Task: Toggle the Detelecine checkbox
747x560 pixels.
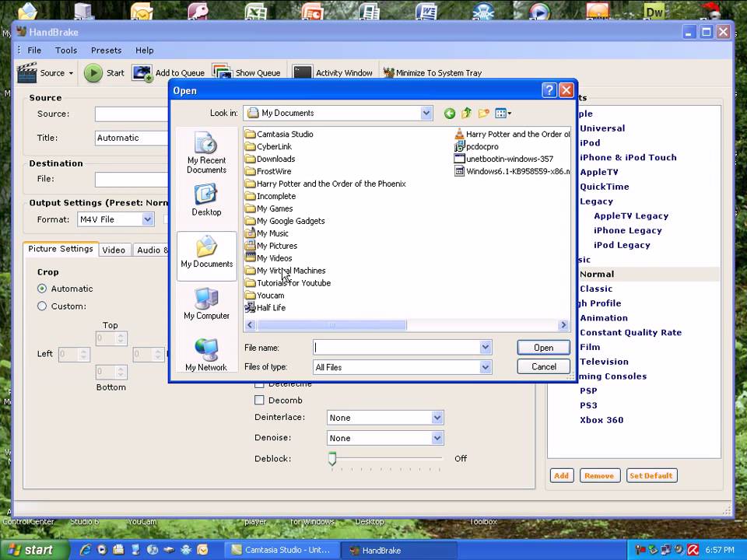Action: coord(259,384)
